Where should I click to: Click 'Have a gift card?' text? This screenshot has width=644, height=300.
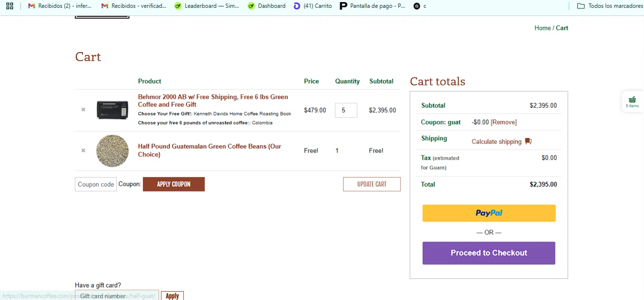click(98, 285)
